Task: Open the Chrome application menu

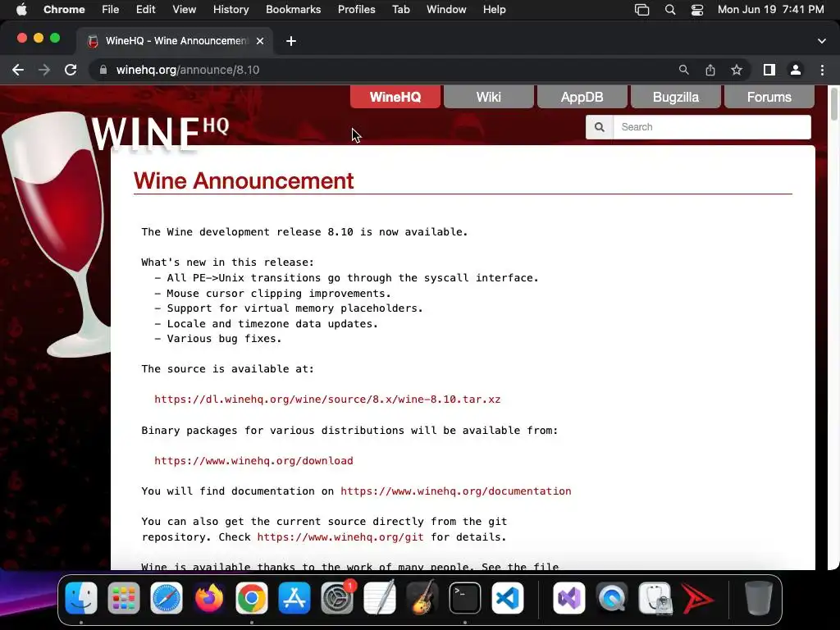Action: coord(64,10)
